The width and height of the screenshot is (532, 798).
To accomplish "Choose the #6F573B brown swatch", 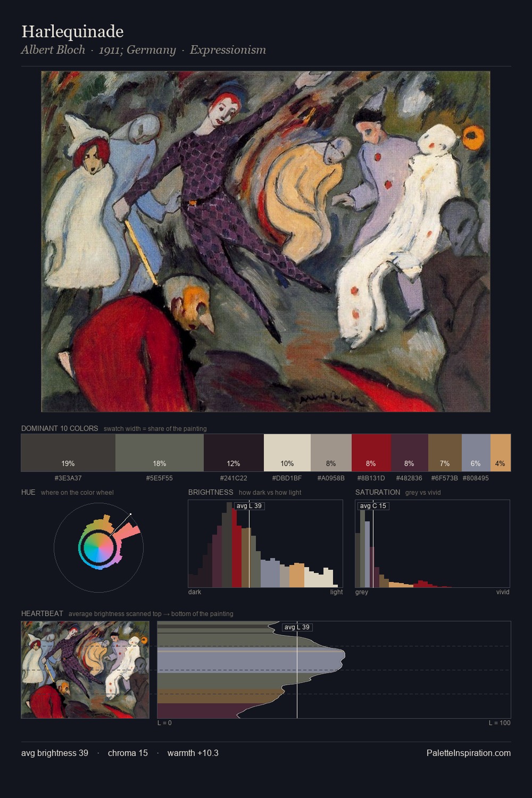I will (445, 453).
